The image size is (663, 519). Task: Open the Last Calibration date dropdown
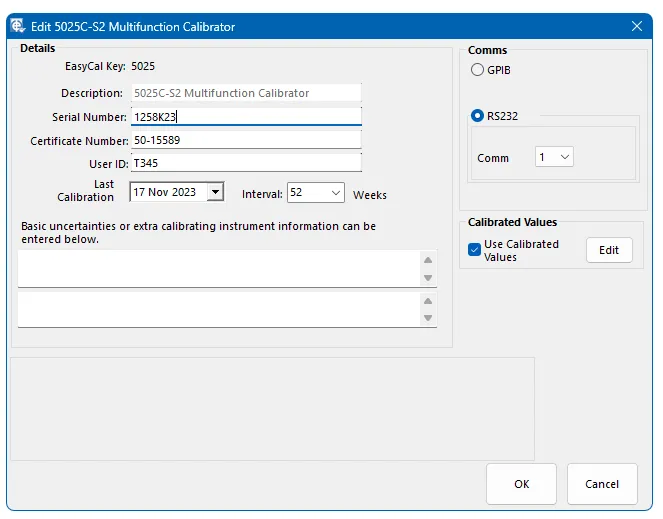pos(214,193)
